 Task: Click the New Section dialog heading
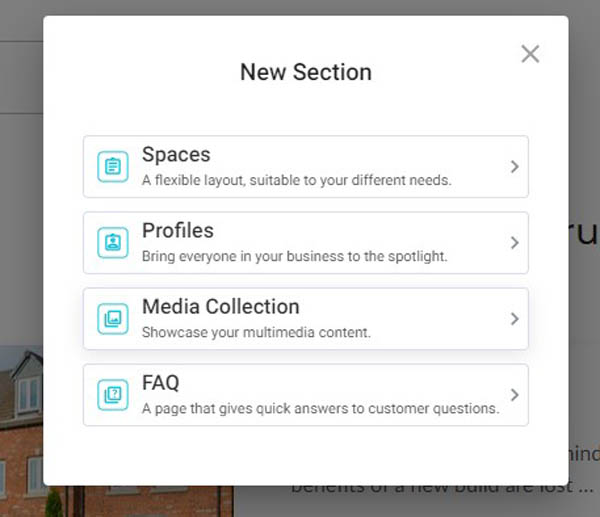tap(305, 73)
